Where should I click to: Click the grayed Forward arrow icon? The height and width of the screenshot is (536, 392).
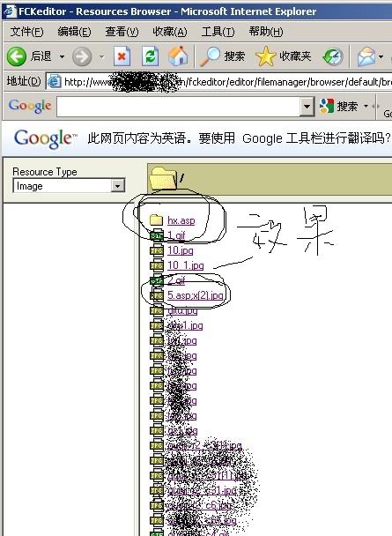(82, 56)
